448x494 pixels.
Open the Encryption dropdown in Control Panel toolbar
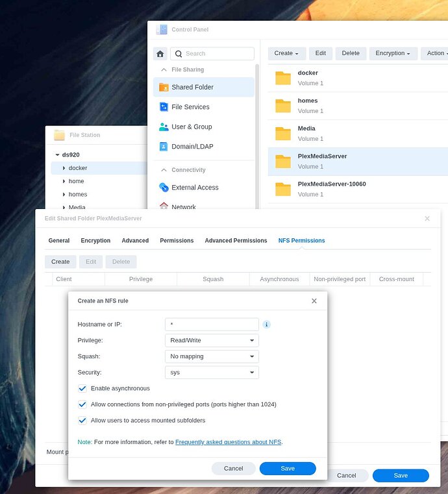[x=393, y=54]
